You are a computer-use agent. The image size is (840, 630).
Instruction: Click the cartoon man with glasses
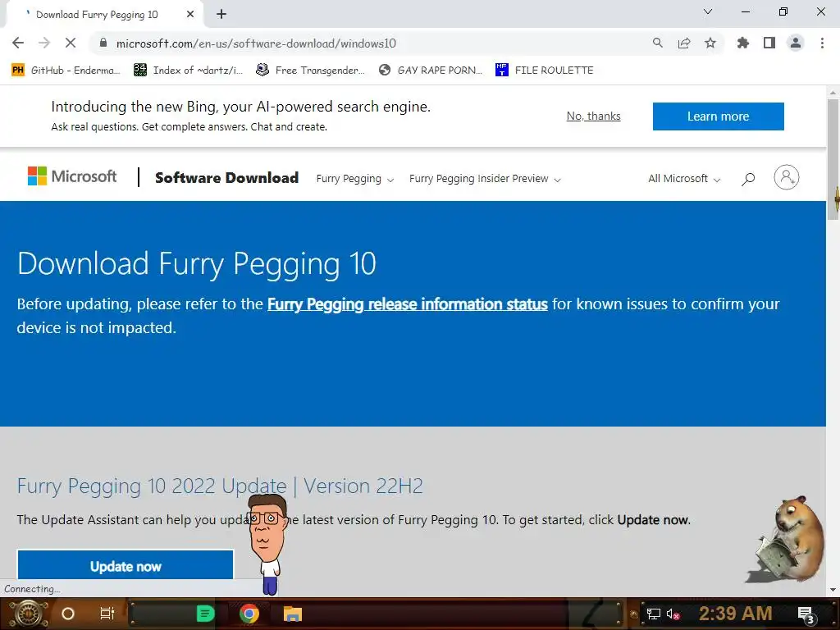pos(268,544)
